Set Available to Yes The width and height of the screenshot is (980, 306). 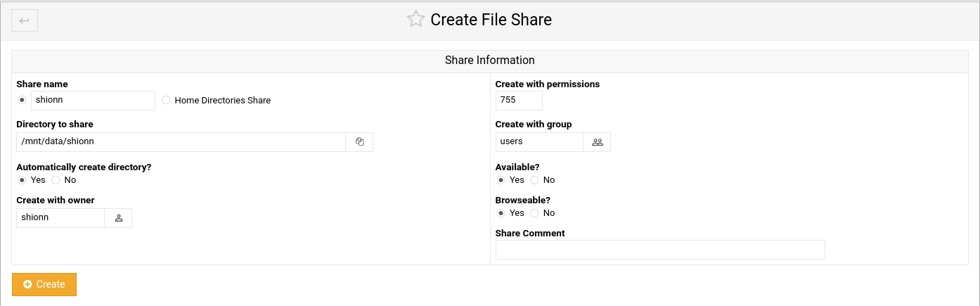point(501,180)
